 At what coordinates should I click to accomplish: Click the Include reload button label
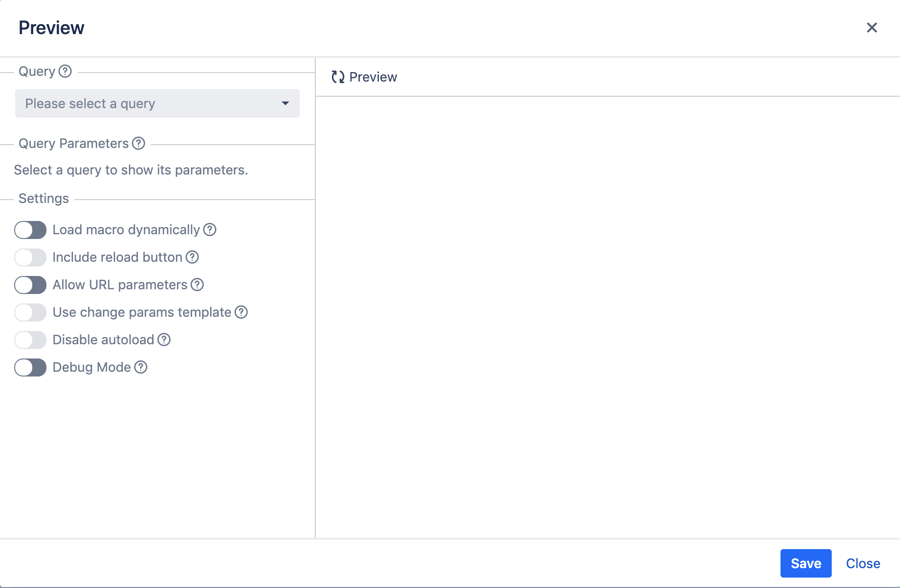pos(118,257)
